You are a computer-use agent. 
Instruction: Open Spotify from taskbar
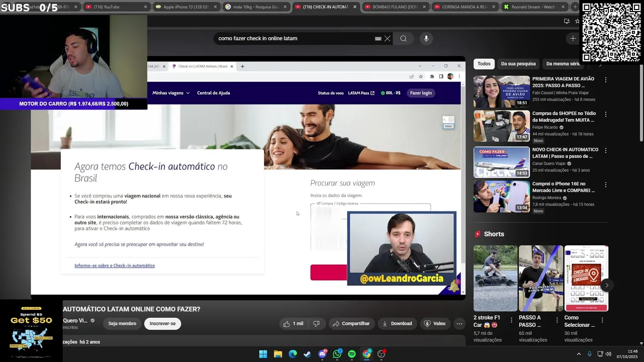click(x=352, y=354)
